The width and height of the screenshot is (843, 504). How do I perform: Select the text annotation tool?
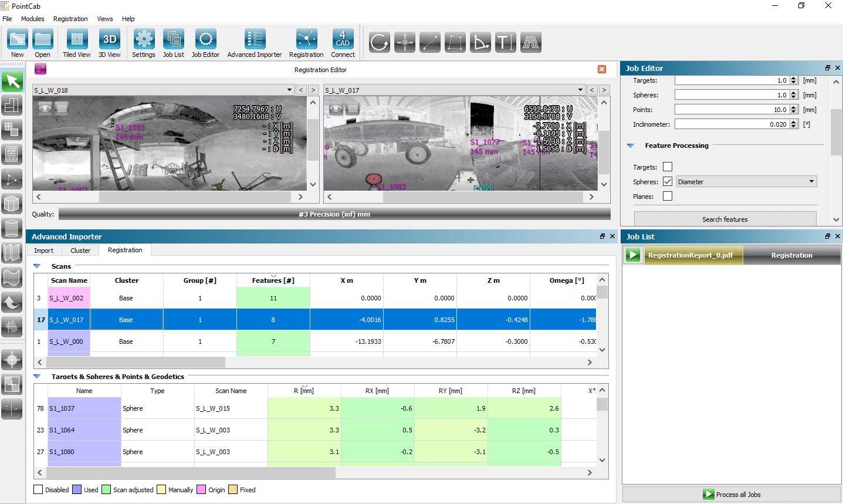point(505,42)
